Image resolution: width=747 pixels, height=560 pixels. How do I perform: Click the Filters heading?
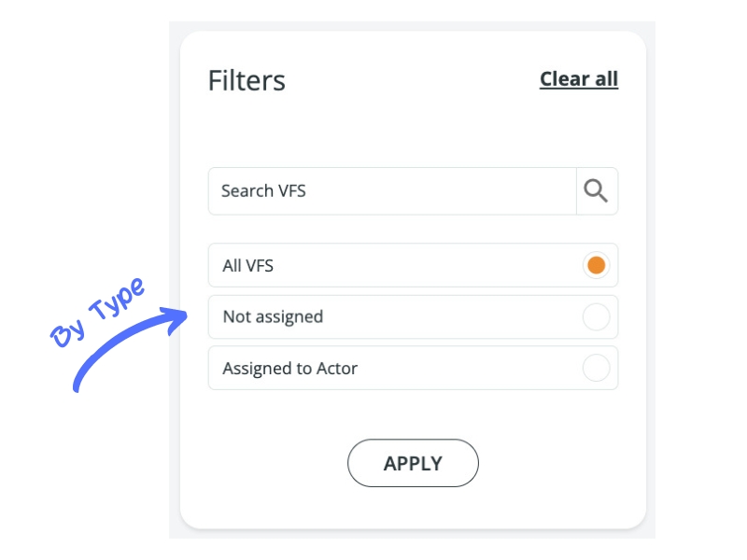click(x=247, y=80)
